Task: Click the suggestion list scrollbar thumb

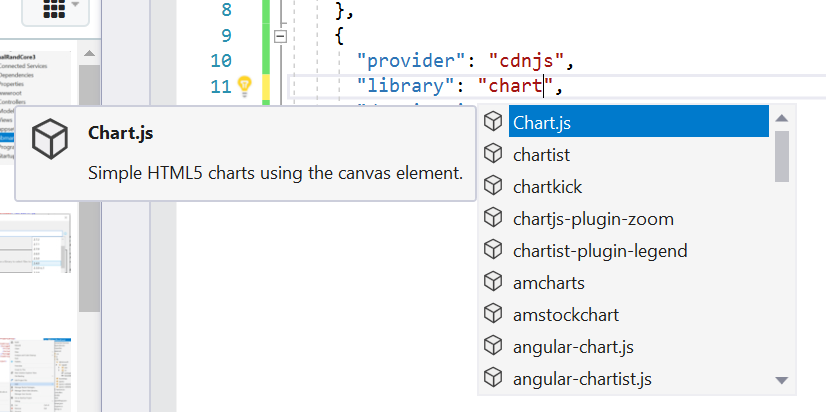Action: pyautogui.click(x=782, y=156)
